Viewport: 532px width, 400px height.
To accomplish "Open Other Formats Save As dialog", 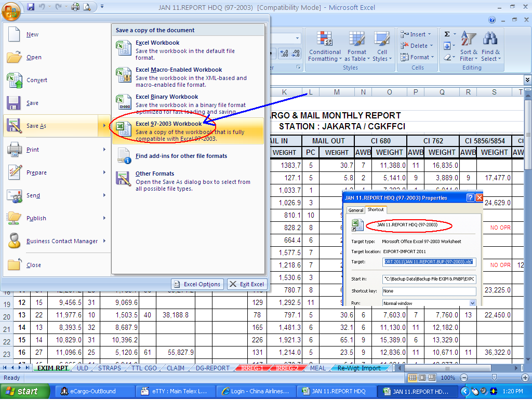I will coord(188,181).
